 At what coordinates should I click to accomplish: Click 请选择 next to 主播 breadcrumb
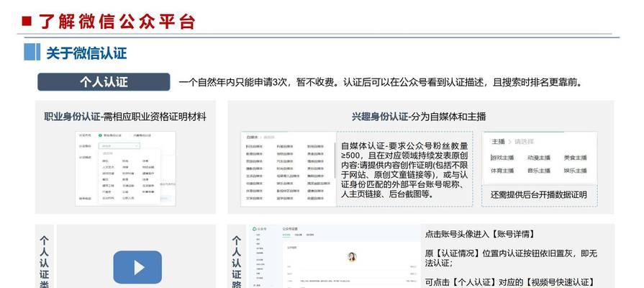(x=524, y=141)
